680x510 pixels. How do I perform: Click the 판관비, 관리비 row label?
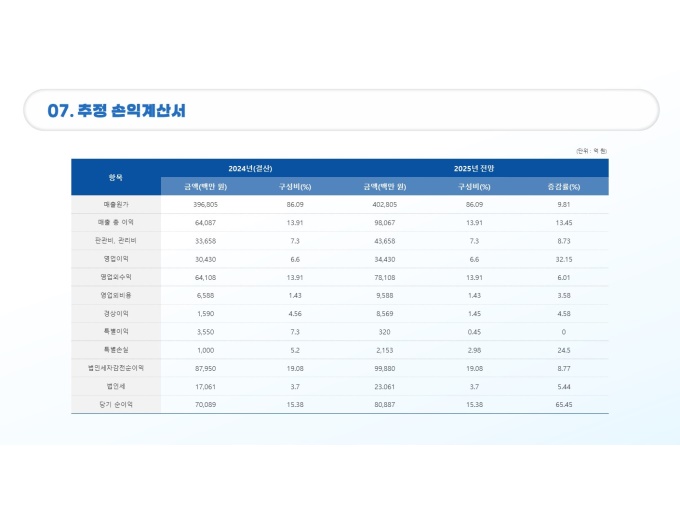tap(116, 240)
